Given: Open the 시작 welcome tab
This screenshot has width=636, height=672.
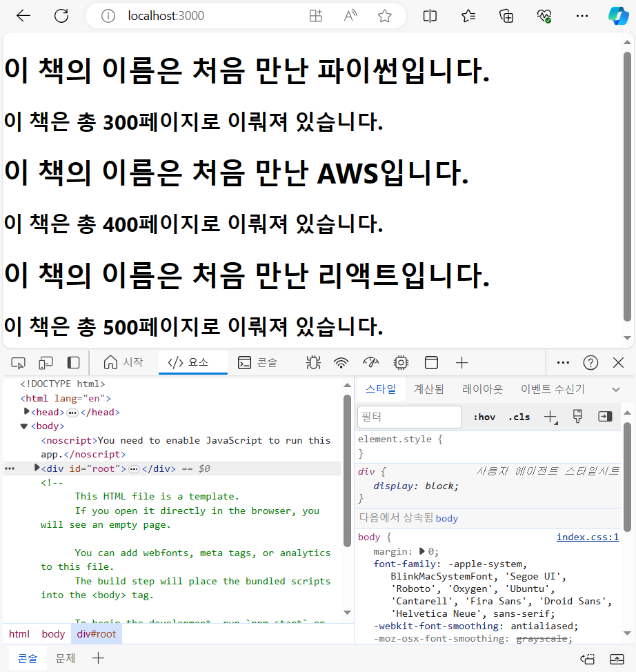Looking at the screenshot, I should click(x=123, y=363).
